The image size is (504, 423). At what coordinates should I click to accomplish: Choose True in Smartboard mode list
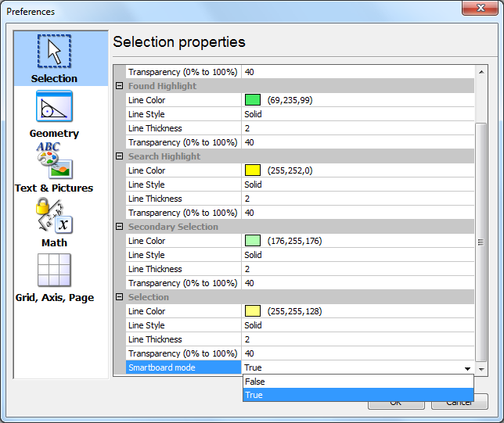[x=358, y=395]
